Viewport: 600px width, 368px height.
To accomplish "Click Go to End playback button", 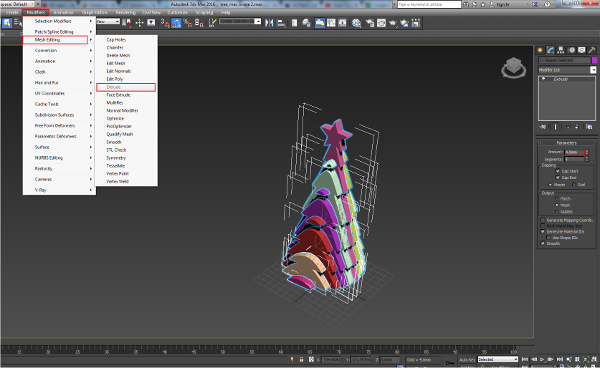I will (x=559, y=360).
